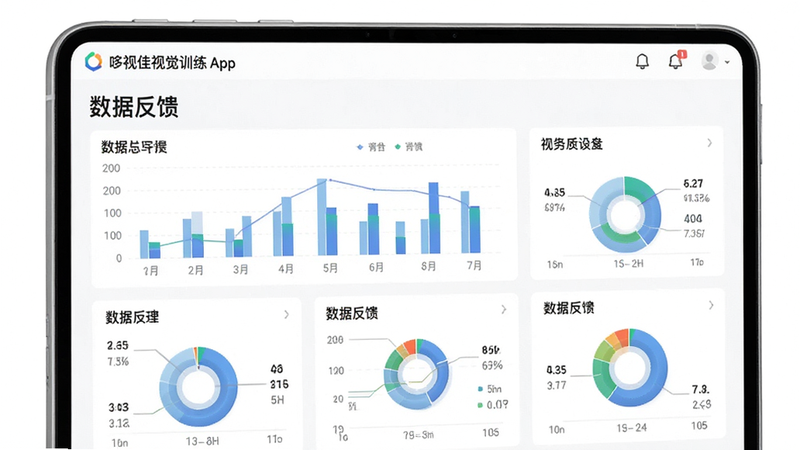Click the line chart peak point above 5月
800x450 pixels.
pyautogui.click(x=330, y=180)
